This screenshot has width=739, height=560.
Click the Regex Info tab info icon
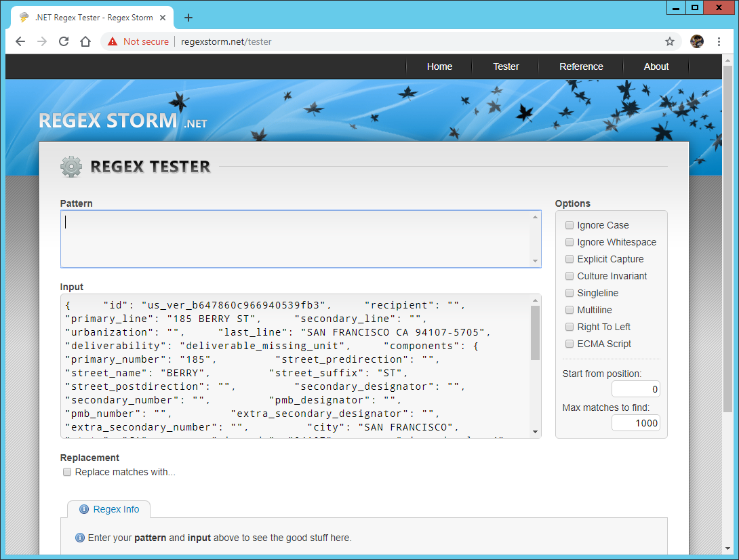pyautogui.click(x=84, y=509)
